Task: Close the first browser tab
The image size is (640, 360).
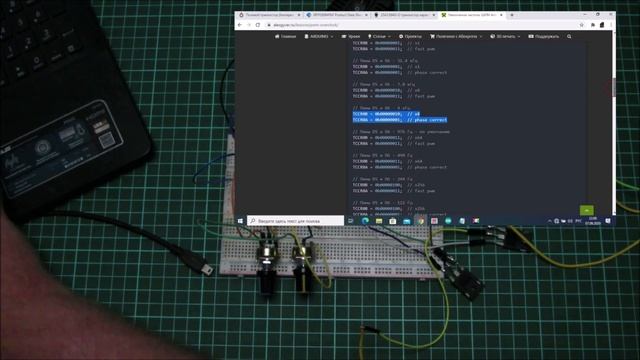Action: point(299,15)
